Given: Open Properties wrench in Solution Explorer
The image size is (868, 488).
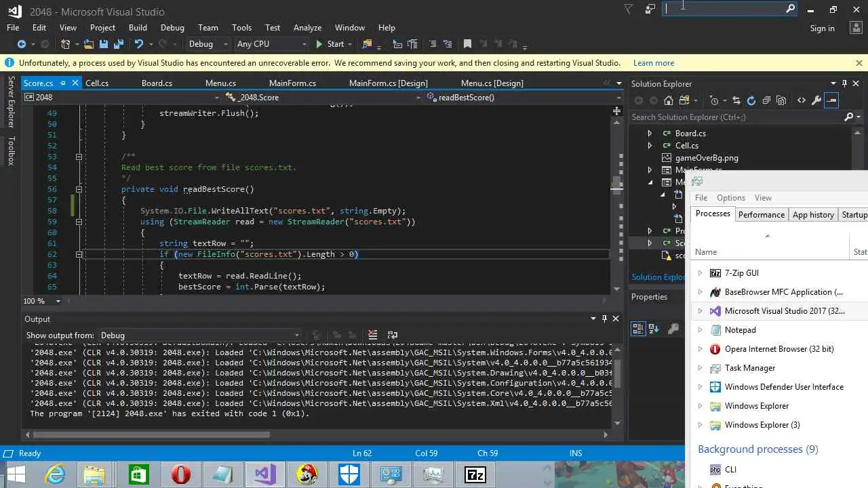Looking at the screenshot, I should (x=816, y=100).
